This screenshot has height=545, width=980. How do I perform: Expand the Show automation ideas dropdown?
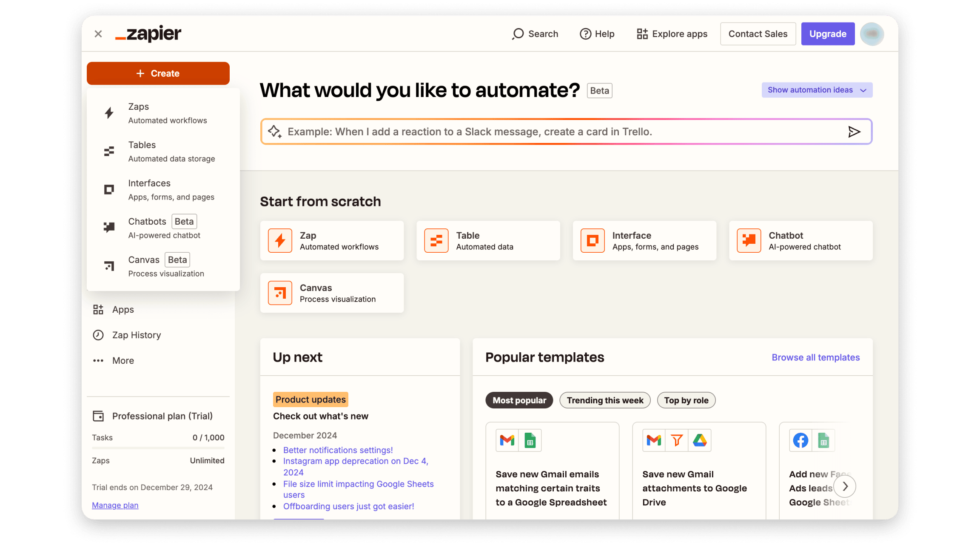(x=817, y=90)
